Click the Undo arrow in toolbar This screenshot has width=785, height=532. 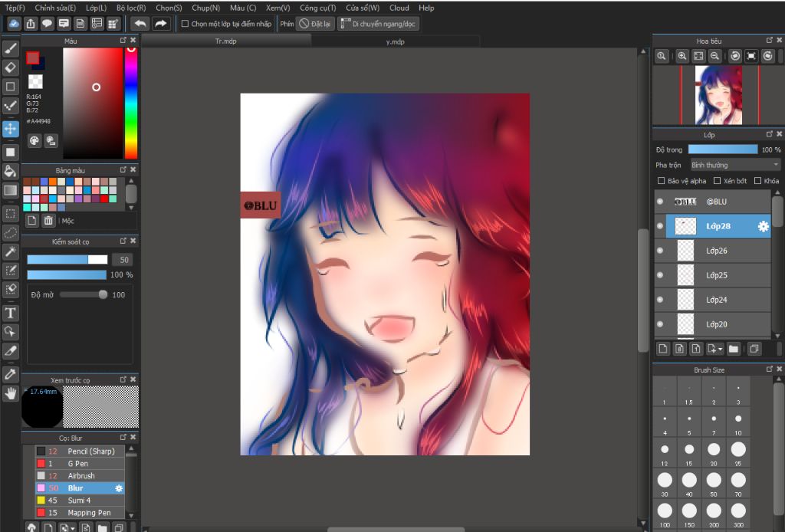140,24
